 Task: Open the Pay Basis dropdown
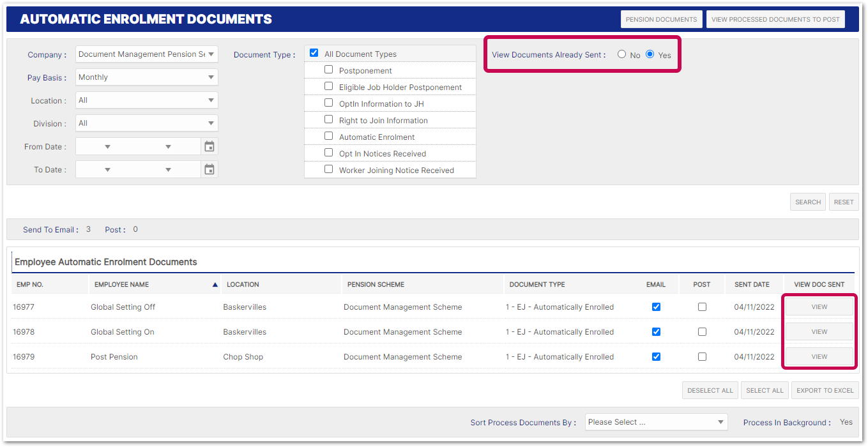click(x=147, y=78)
